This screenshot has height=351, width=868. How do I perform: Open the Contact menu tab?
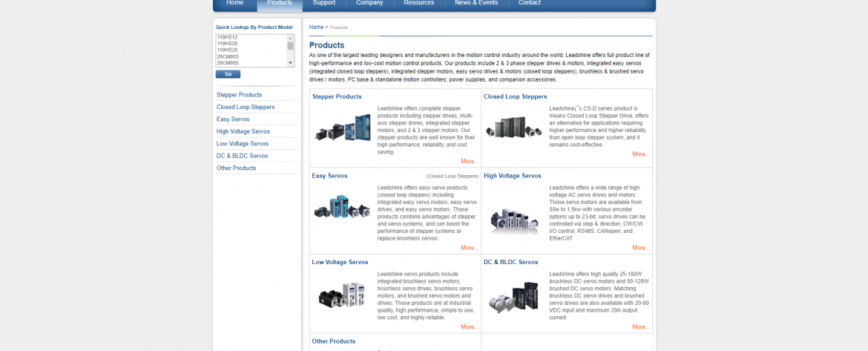point(530,3)
